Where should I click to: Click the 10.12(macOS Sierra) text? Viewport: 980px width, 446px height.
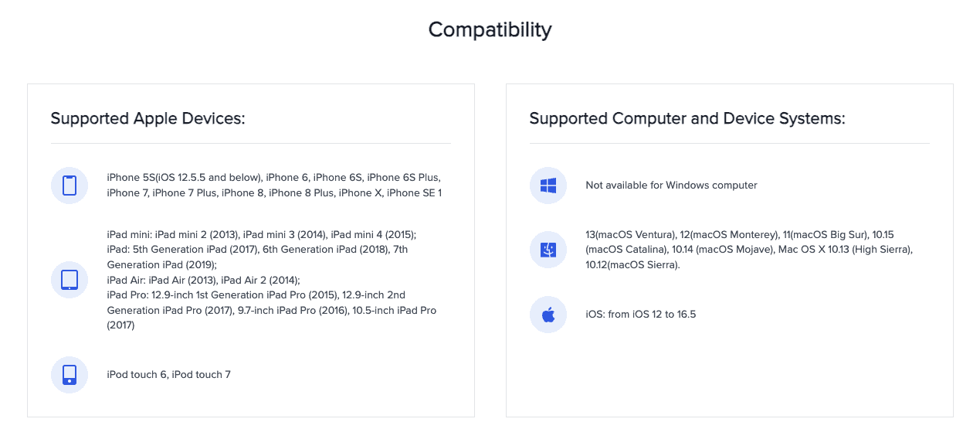[x=632, y=265]
